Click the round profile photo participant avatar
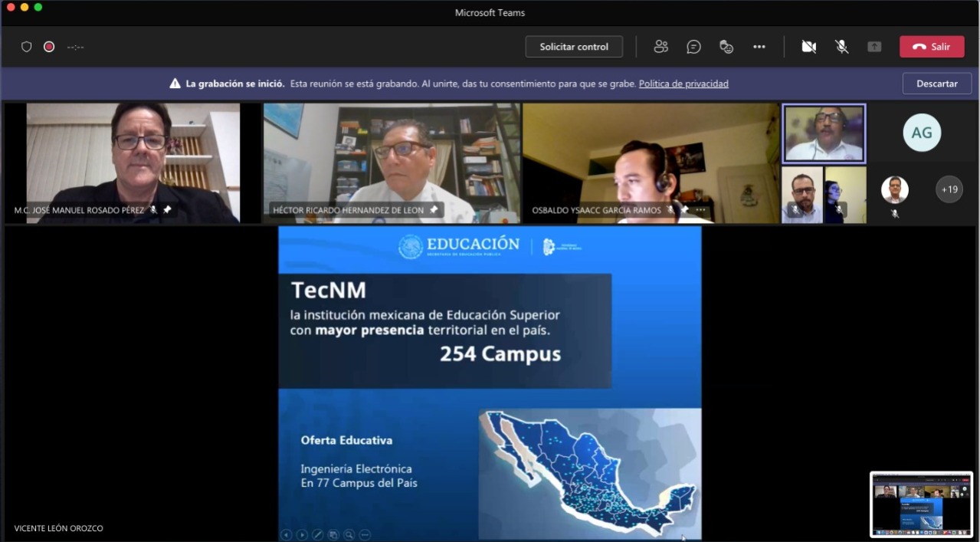This screenshot has width=980, height=542. [894, 189]
